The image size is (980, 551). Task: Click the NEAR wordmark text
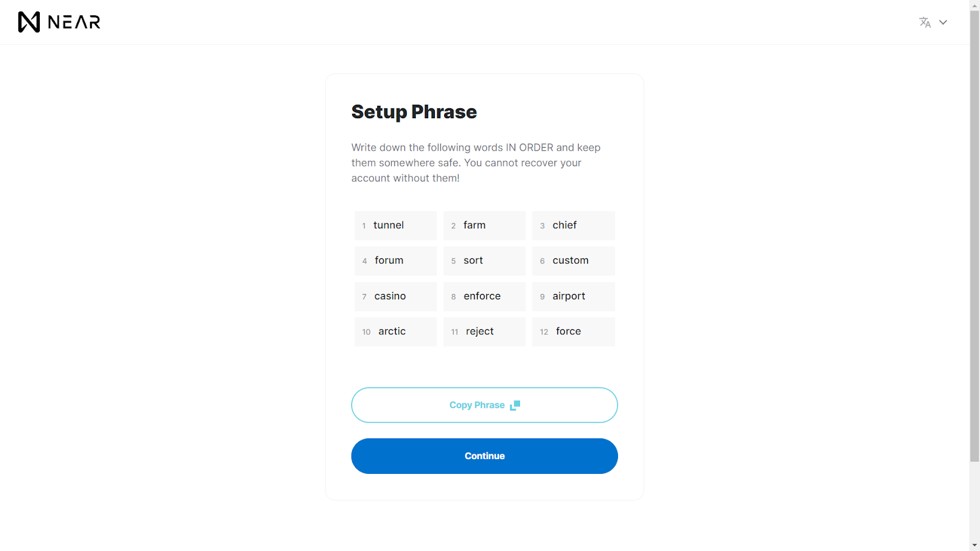coord(74,23)
